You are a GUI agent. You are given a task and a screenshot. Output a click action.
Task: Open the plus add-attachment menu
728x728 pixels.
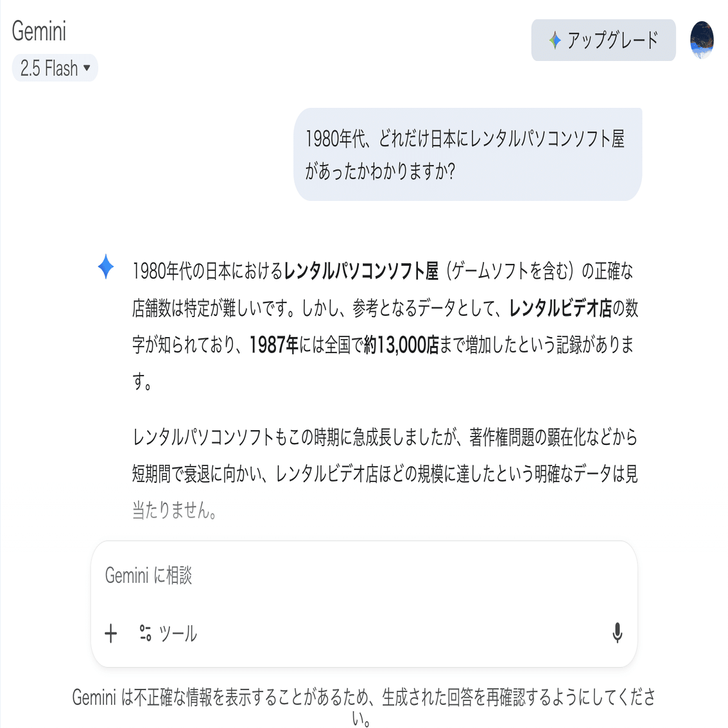click(110, 633)
